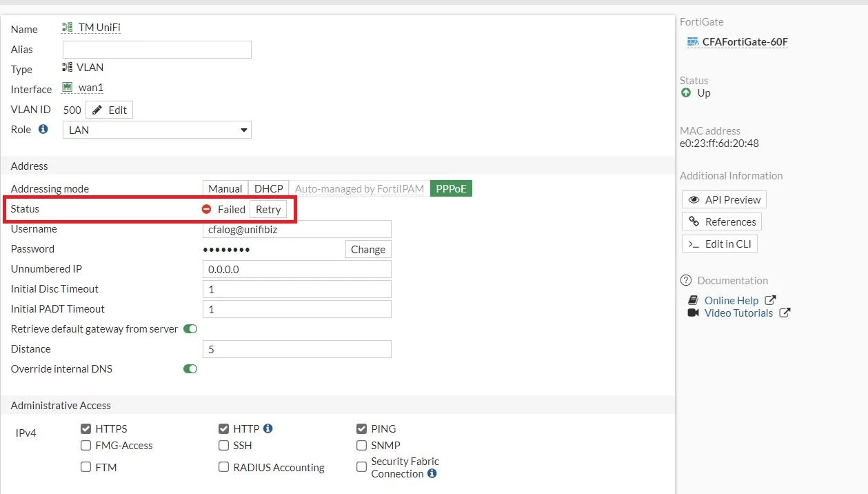Screen dimensions: 868x494
Task: Click the wan1 interface icon
Action: coord(68,88)
